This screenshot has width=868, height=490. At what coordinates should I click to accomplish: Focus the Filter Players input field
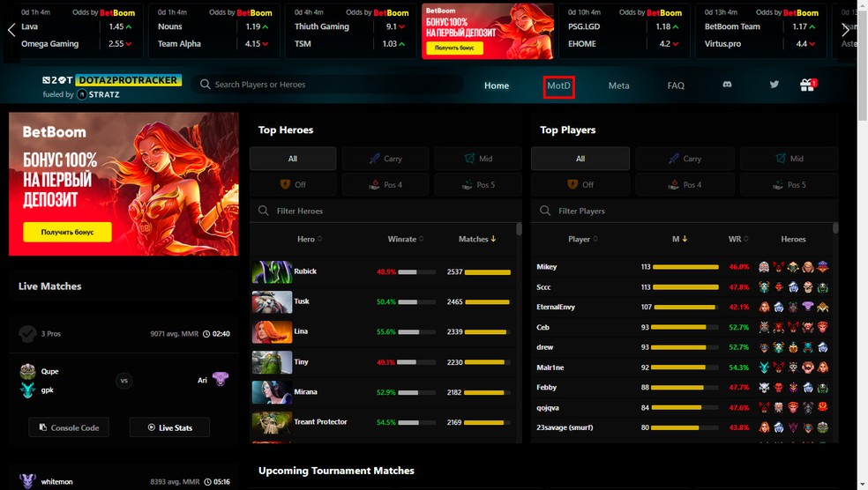click(685, 211)
